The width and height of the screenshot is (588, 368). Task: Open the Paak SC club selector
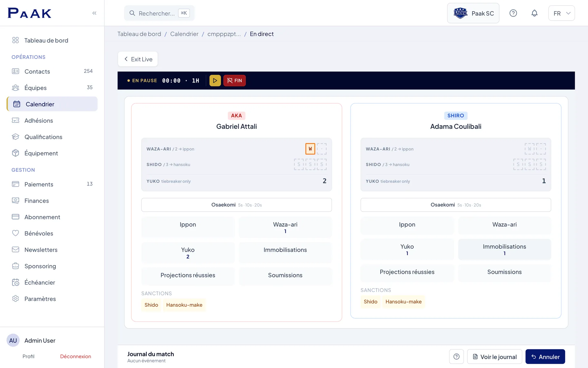[x=473, y=13]
